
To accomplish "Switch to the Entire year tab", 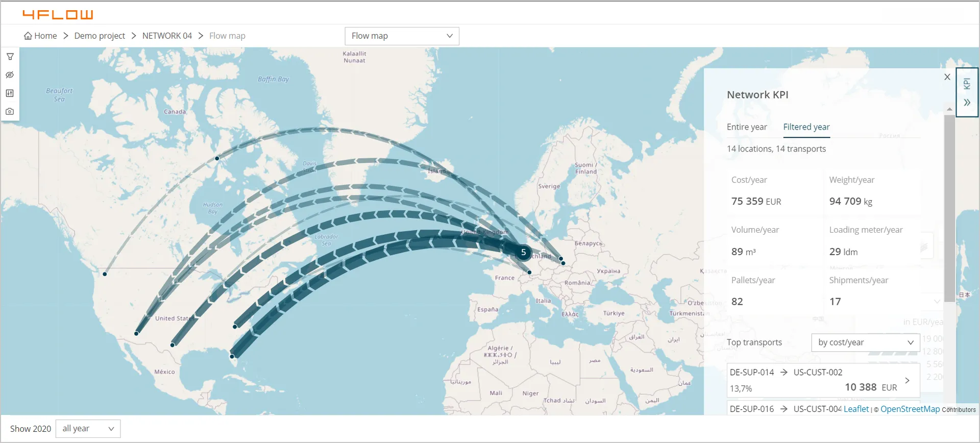I will [x=747, y=127].
